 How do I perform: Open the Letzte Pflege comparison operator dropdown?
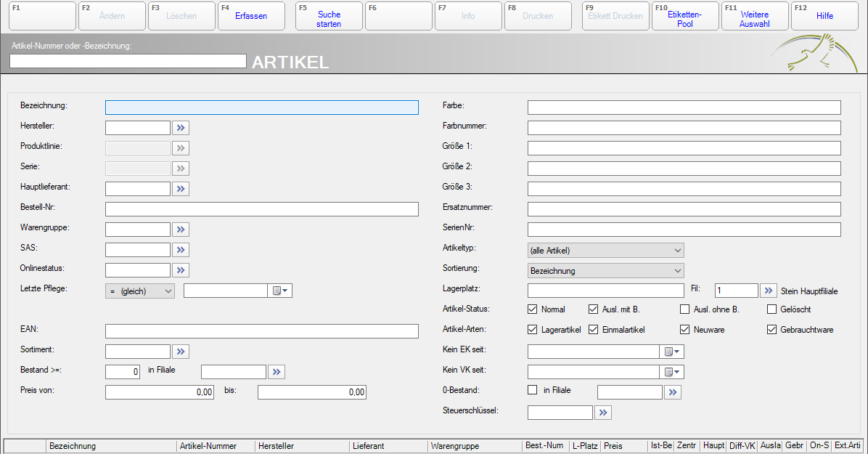(x=140, y=291)
